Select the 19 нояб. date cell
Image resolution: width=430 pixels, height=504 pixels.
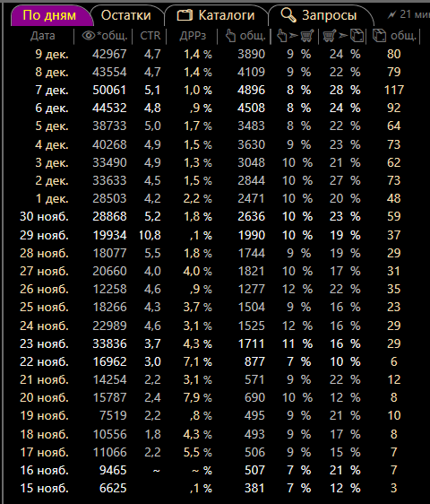tap(44, 416)
